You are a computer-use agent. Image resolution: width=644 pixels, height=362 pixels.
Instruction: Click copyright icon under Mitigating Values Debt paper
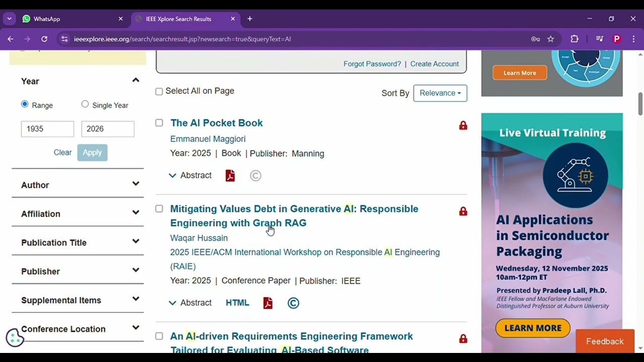point(293,303)
